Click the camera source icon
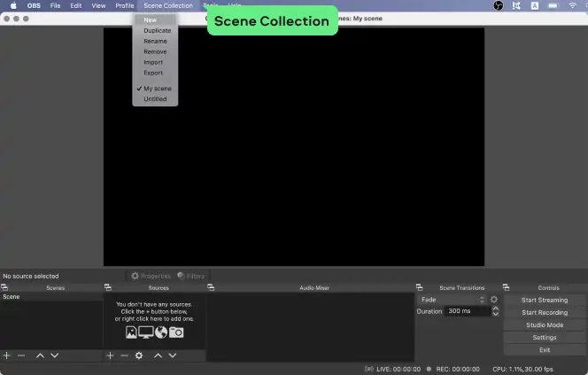Viewport: 588px width, 375px height. [176, 332]
